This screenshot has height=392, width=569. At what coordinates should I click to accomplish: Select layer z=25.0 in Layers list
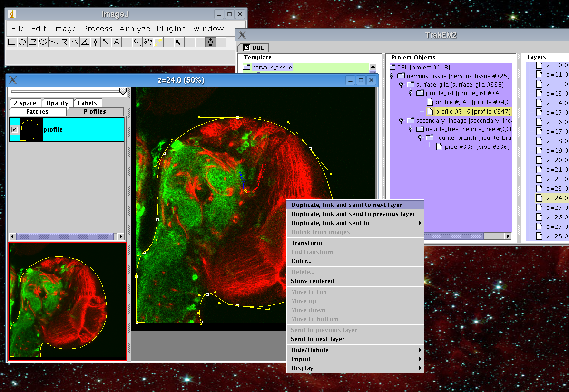tap(557, 207)
